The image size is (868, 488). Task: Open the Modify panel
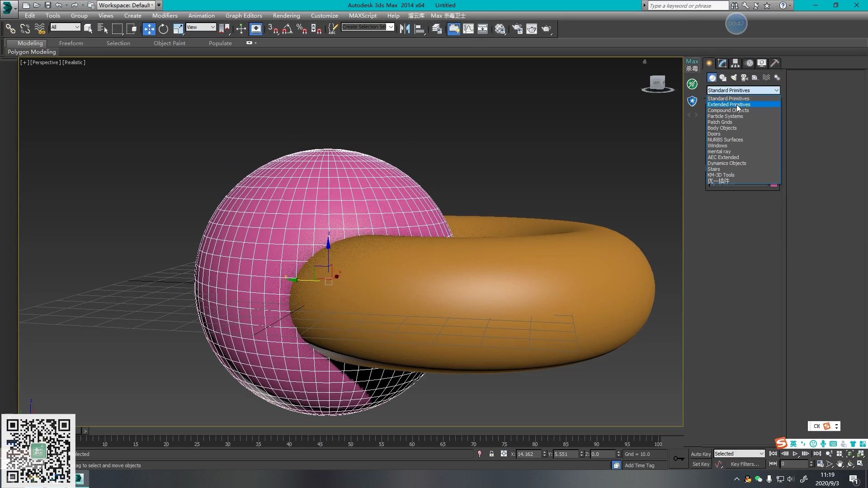pyautogui.click(x=722, y=63)
